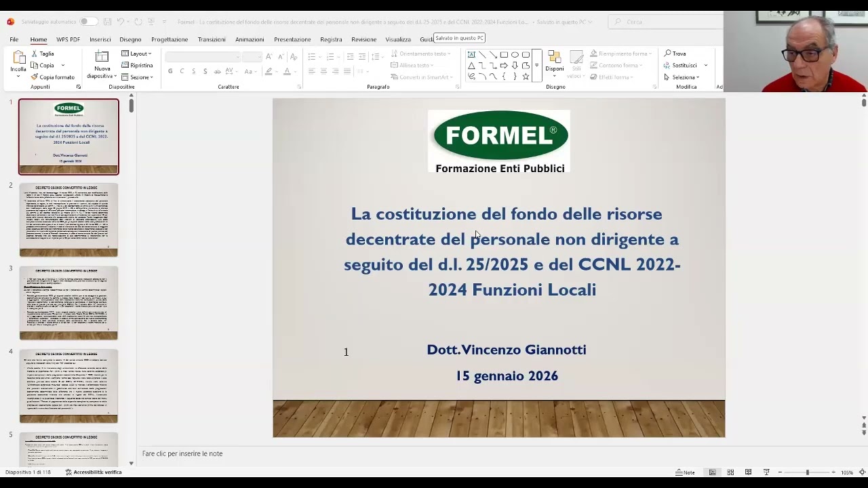
Task: Expand the Copia dropdown arrow
Action: pyautogui.click(x=63, y=65)
